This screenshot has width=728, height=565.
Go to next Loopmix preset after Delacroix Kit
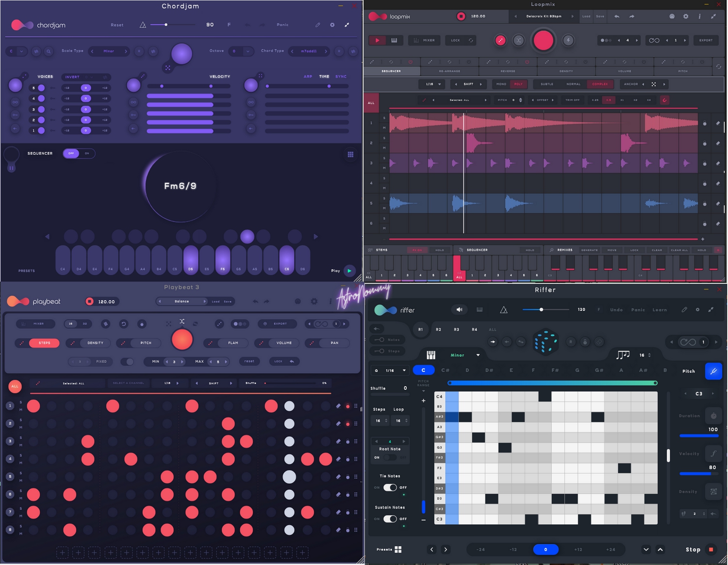click(573, 16)
